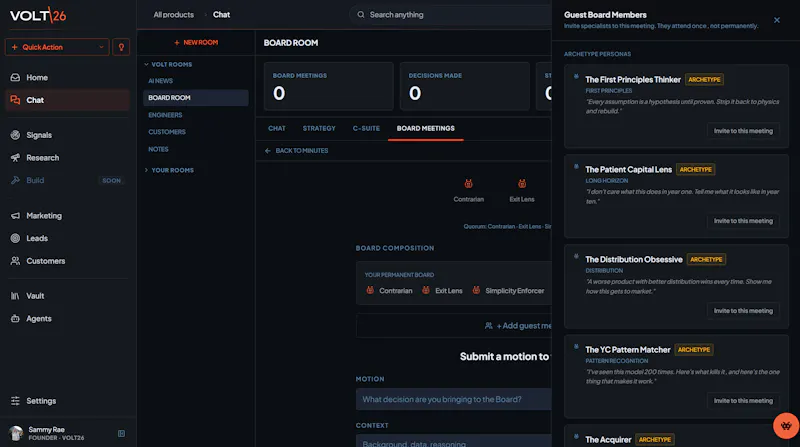Click icon beside The Distribution Obsessive
800x447 pixels.
[576, 256]
